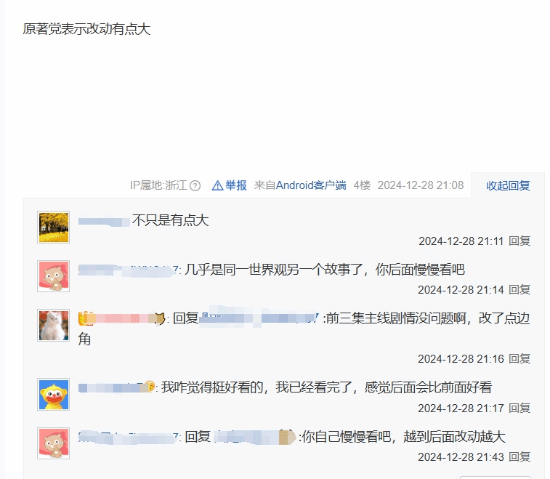Open the bear avatar beside 21:43 reply

[54, 443]
